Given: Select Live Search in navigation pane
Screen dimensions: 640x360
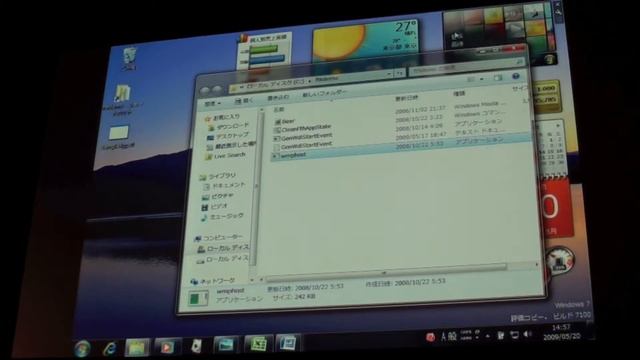Looking at the screenshot, I should pos(226,156).
